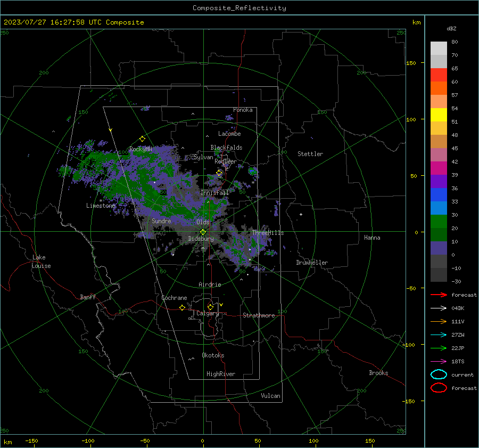Click the Sundre town label
The height and width of the screenshot is (448, 479).
pos(161,221)
